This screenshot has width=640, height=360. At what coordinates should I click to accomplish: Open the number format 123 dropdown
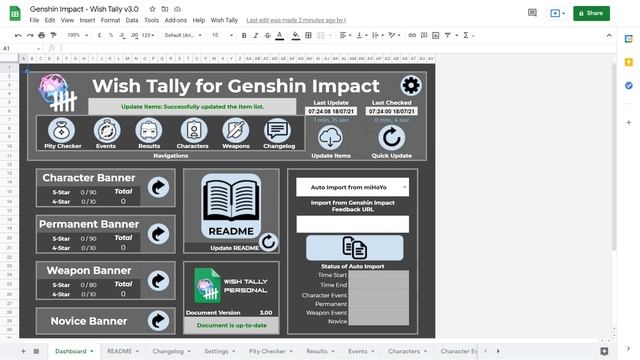point(148,36)
